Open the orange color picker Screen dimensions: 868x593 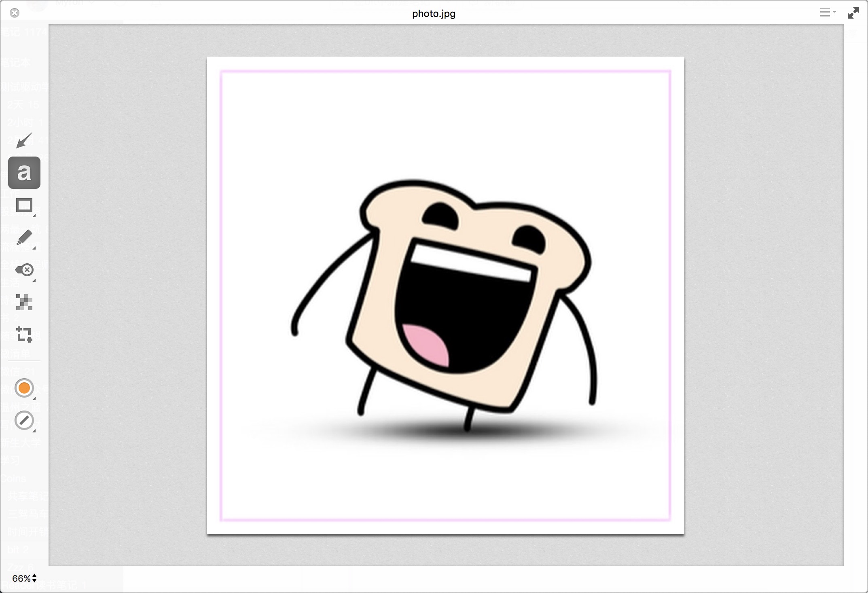[24, 388]
